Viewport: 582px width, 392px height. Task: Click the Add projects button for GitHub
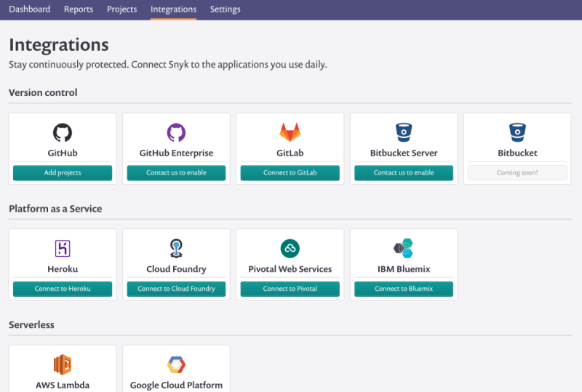[63, 172]
